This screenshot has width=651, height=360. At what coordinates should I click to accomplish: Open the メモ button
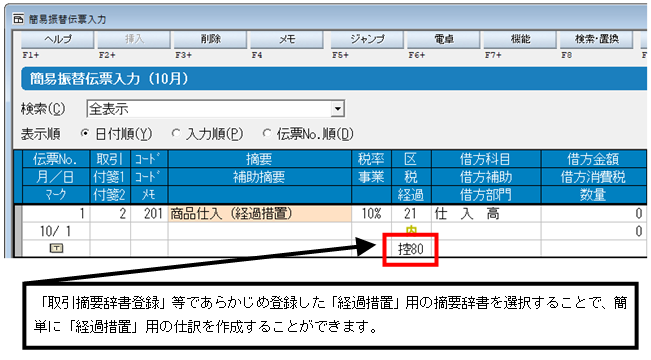pos(286,39)
